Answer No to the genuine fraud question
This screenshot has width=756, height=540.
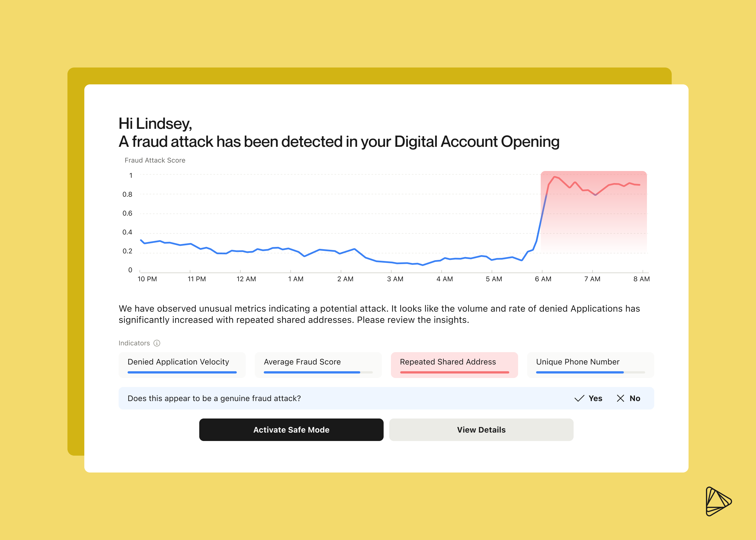click(634, 398)
